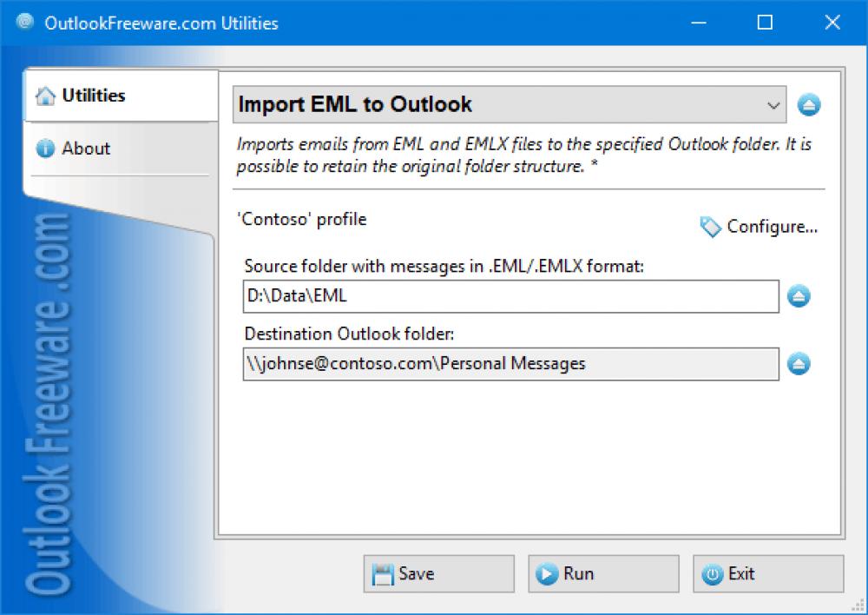Open the utility selection dropdown list
868x615 pixels.
coord(773,104)
